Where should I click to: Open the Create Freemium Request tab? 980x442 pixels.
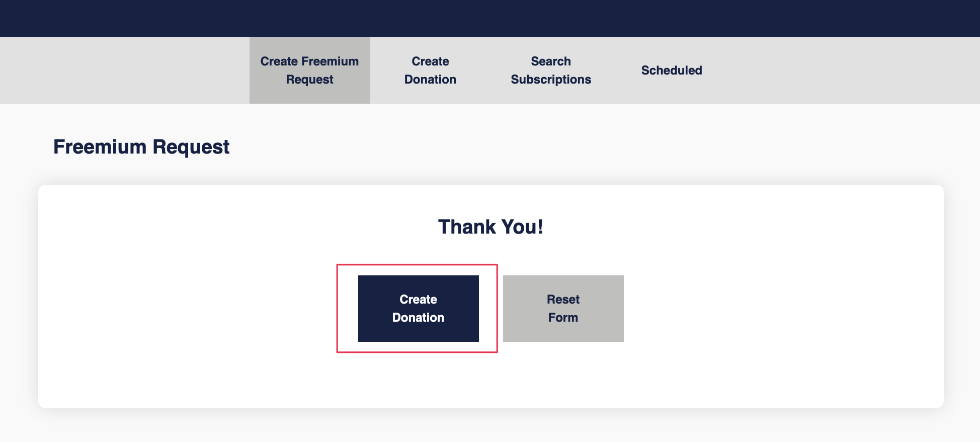pyautogui.click(x=309, y=70)
